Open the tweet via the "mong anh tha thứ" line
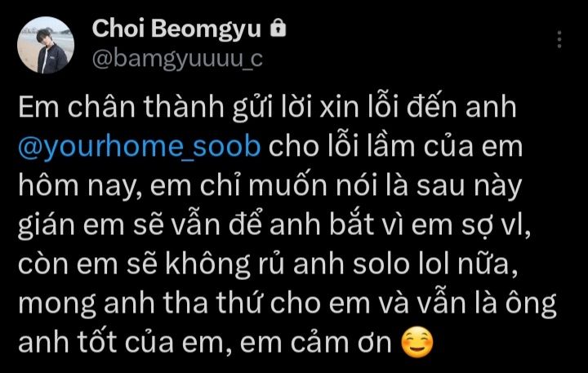The image size is (588, 373). (x=287, y=304)
